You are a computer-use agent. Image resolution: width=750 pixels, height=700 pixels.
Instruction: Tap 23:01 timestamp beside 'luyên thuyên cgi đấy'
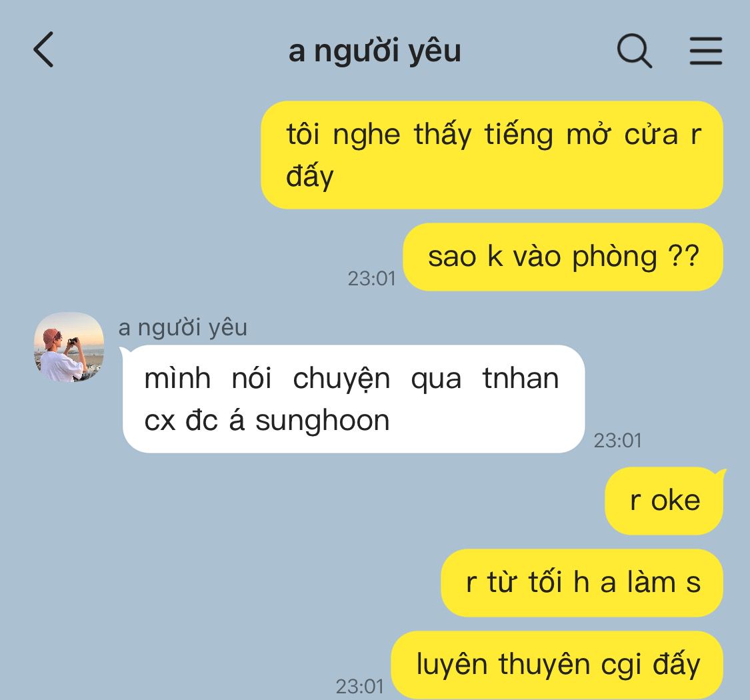[360, 687]
